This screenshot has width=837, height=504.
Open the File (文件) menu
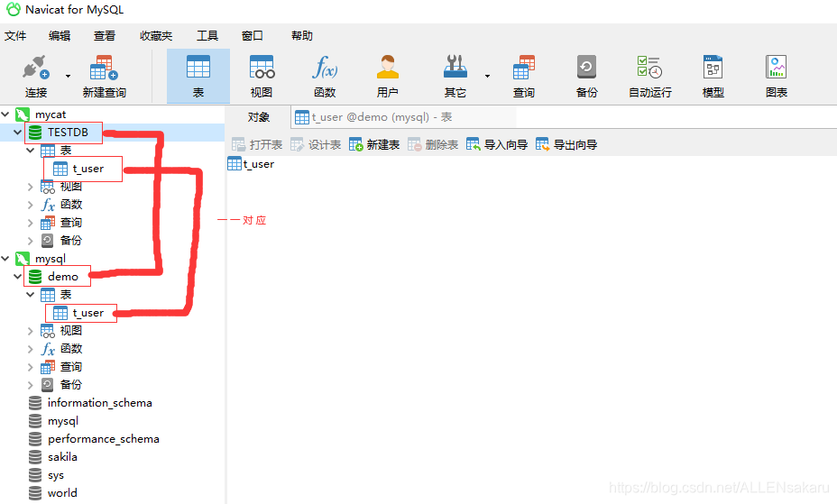(15, 36)
